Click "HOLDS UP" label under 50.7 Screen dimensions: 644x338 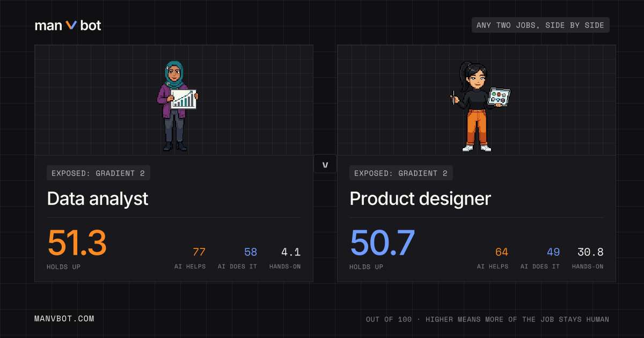[x=367, y=267]
